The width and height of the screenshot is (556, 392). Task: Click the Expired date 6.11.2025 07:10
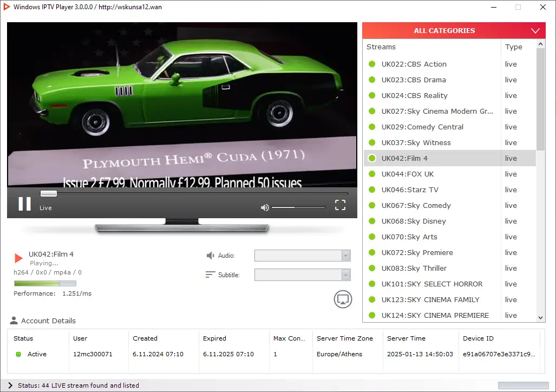[228, 354]
